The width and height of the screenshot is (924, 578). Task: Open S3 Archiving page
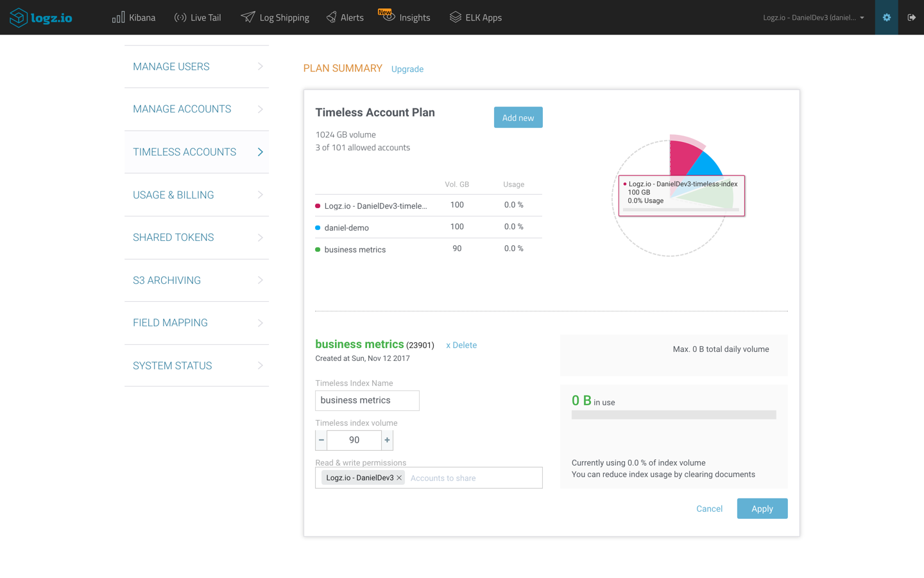196,280
